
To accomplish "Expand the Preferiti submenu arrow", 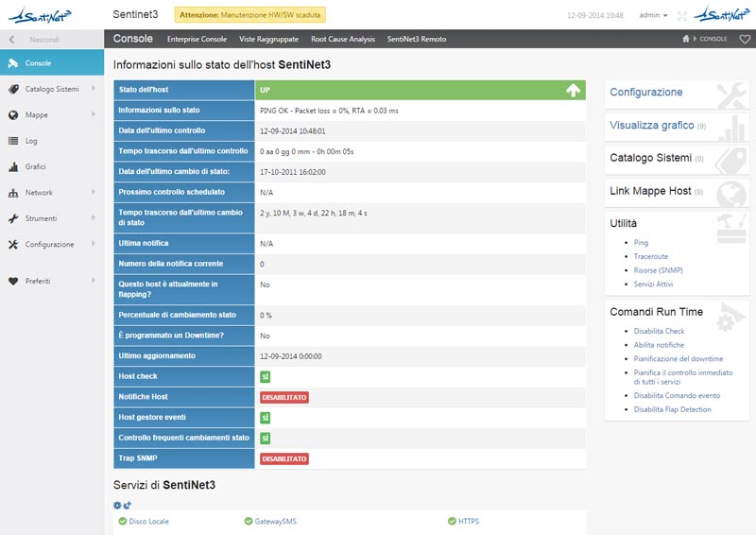I will 93,281.
